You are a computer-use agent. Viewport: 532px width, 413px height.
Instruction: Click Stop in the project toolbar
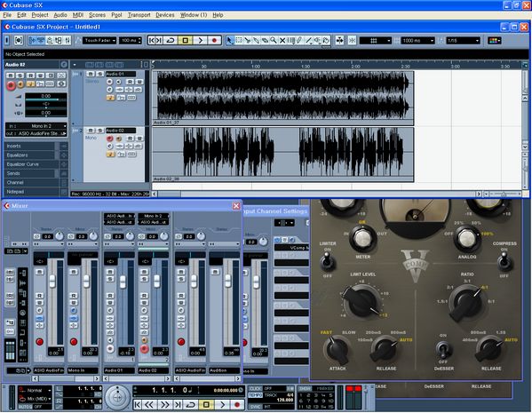pos(186,40)
